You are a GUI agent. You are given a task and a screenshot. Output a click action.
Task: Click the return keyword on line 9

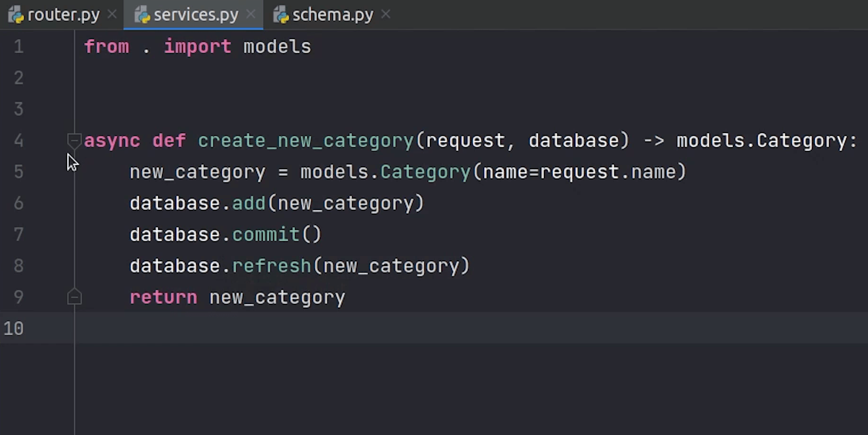coord(163,297)
